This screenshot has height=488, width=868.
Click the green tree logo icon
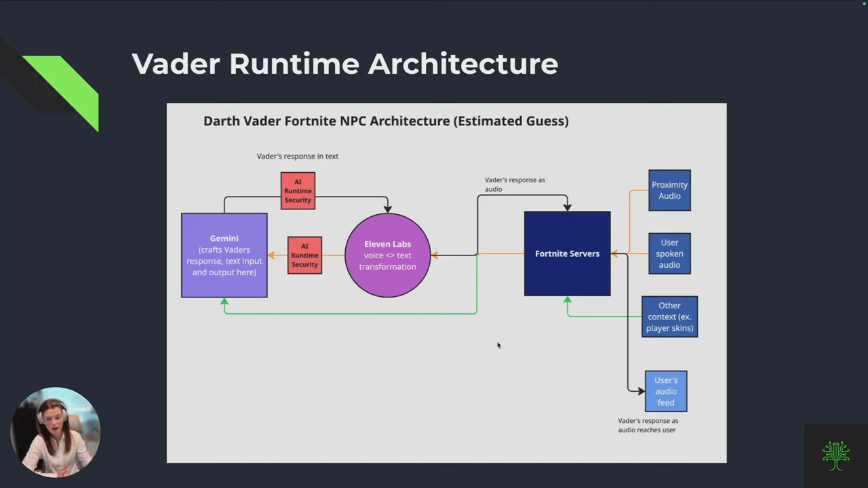[x=835, y=456]
